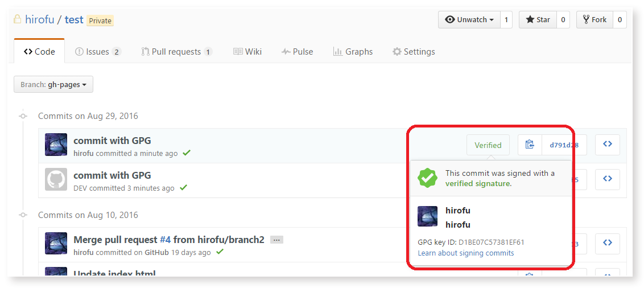The height and width of the screenshot is (288, 644).
Task: Browse repository at the merge pull request commit
Action: [x=608, y=243]
